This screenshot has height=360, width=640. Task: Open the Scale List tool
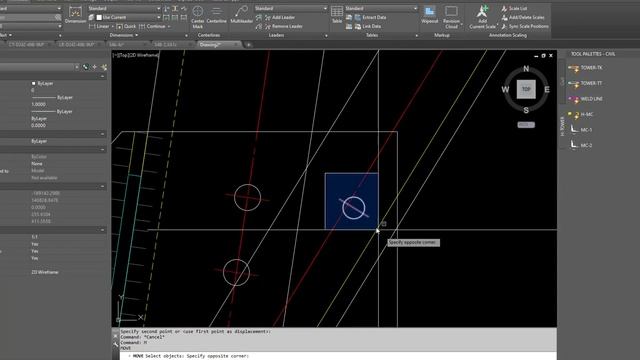(x=514, y=8)
